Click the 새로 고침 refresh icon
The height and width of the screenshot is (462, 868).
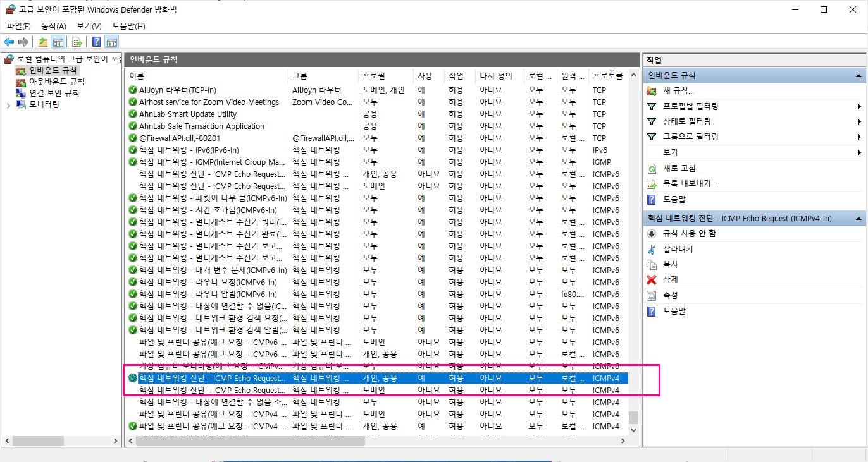[652, 168]
